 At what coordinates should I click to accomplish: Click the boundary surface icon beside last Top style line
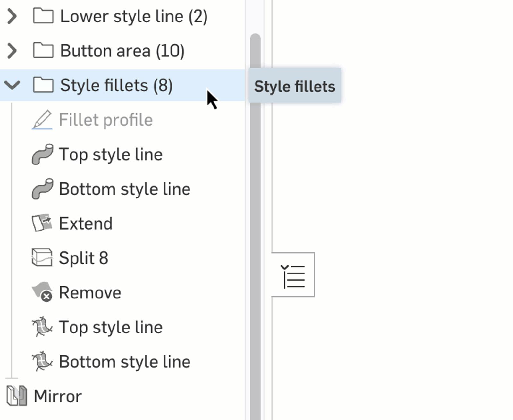42,327
